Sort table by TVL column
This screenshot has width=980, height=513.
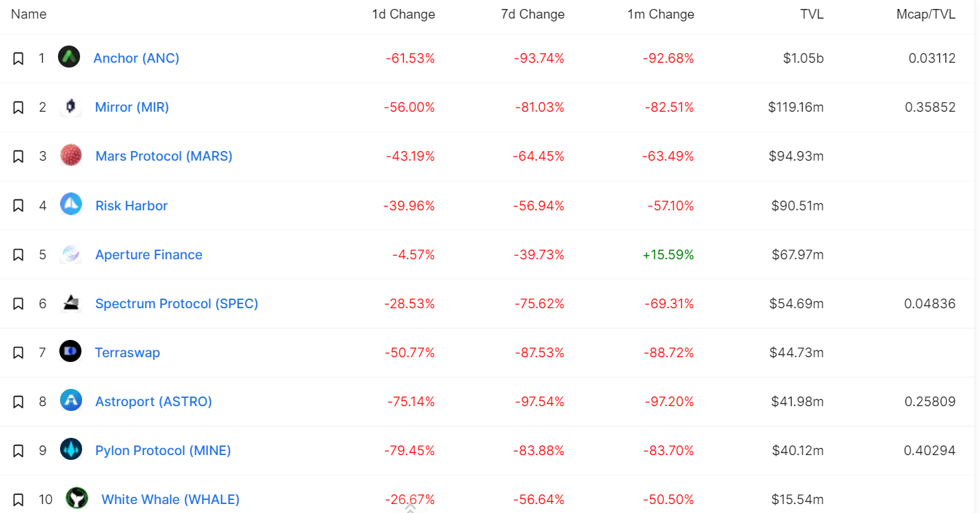812,14
